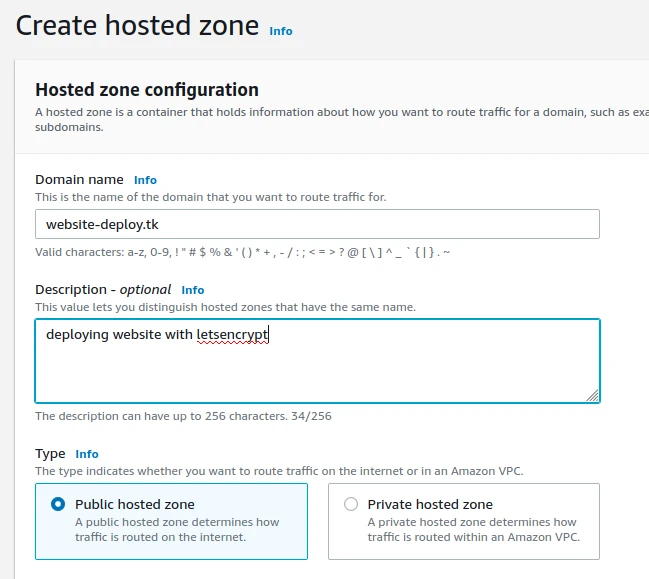The width and height of the screenshot is (649, 579).
Task: Grab the resize handle of Description box
Action: tap(593, 395)
